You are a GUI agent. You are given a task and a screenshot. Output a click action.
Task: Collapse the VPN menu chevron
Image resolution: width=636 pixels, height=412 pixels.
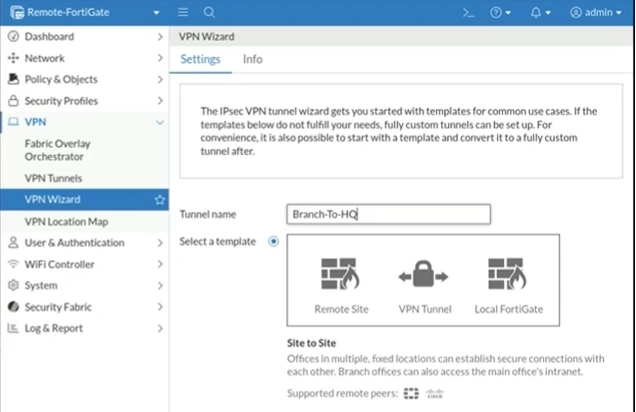pyautogui.click(x=160, y=122)
